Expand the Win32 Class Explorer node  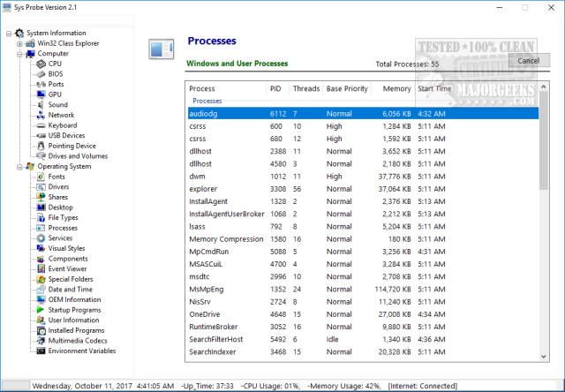pyautogui.click(x=19, y=43)
